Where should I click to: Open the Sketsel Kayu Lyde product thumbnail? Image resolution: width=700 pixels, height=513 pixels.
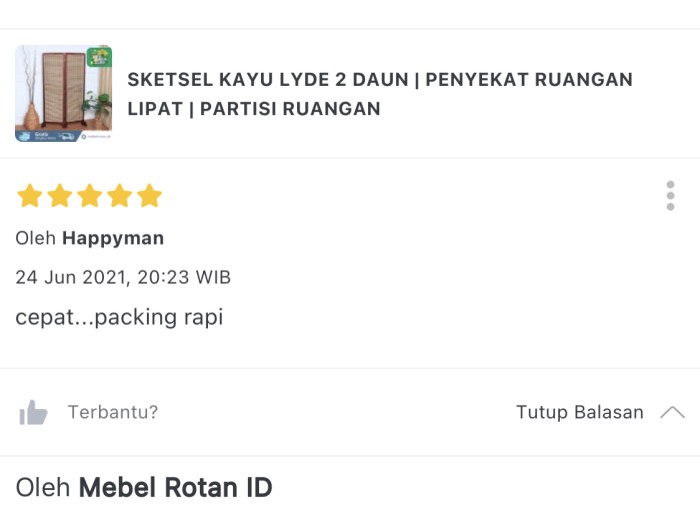63,93
